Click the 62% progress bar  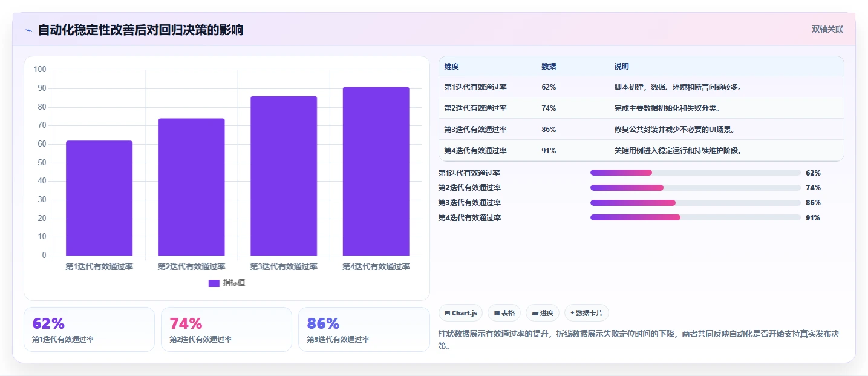(x=696, y=173)
